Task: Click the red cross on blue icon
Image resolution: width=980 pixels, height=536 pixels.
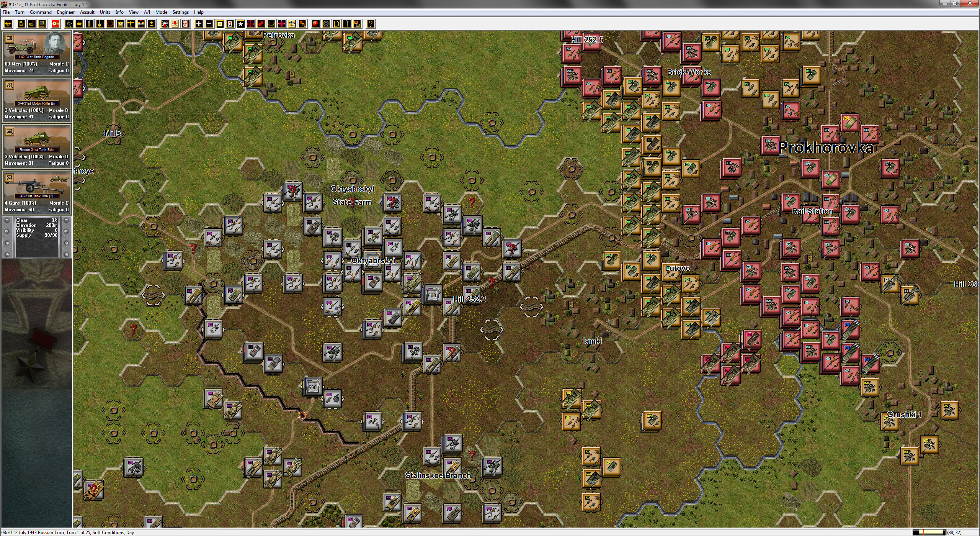Action: pos(281,24)
